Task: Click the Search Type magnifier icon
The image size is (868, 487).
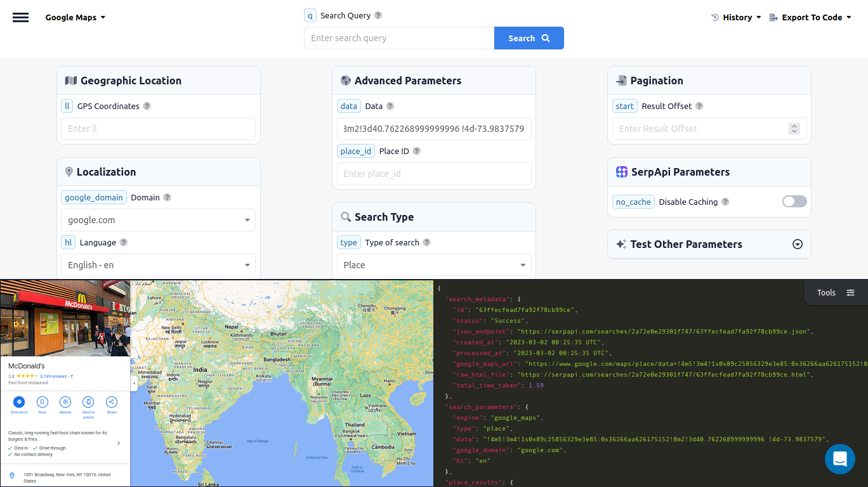Action: pos(346,217)
